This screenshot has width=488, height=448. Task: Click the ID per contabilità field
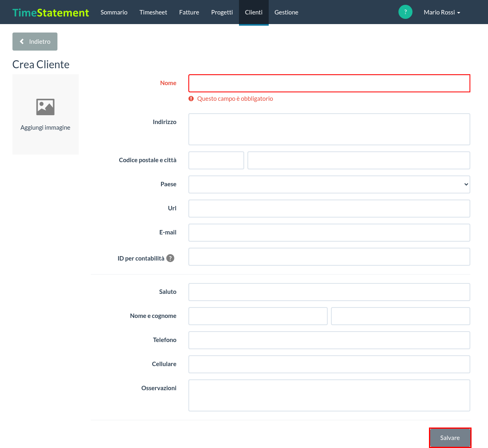[329, 257]
